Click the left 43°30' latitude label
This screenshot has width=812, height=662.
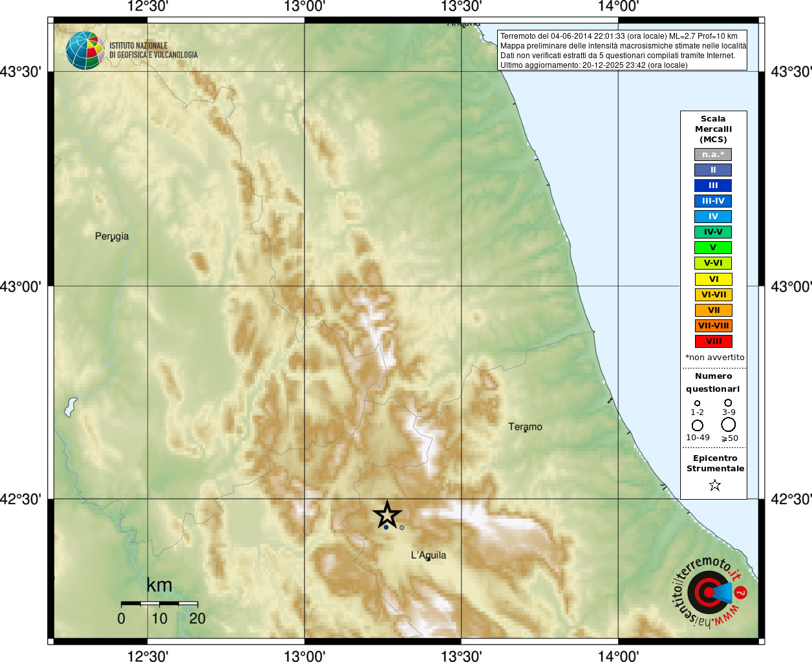(21, 72)
